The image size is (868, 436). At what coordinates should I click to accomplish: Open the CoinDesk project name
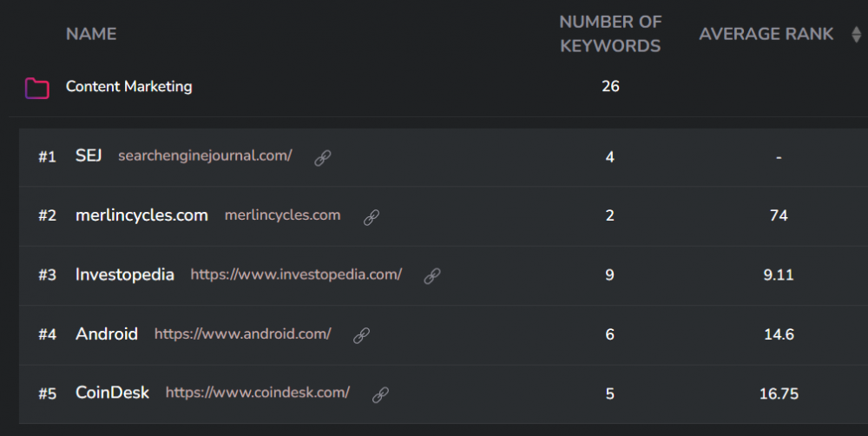pyautogui.click(x=112, y=393)
